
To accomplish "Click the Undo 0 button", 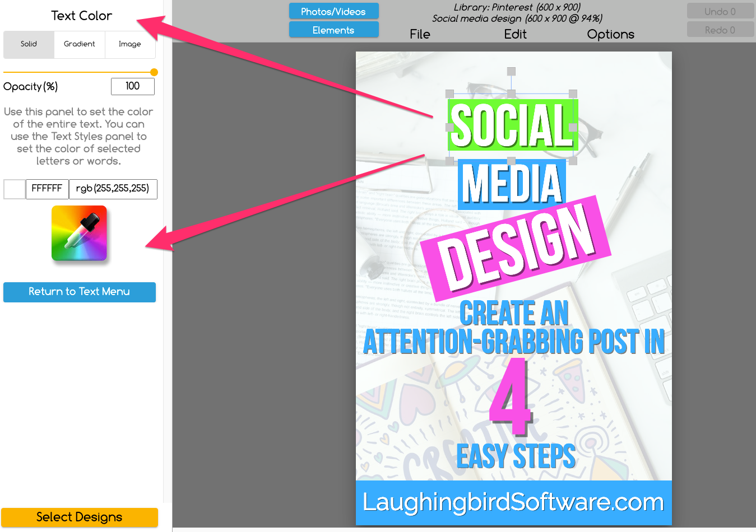I will 720,11.
